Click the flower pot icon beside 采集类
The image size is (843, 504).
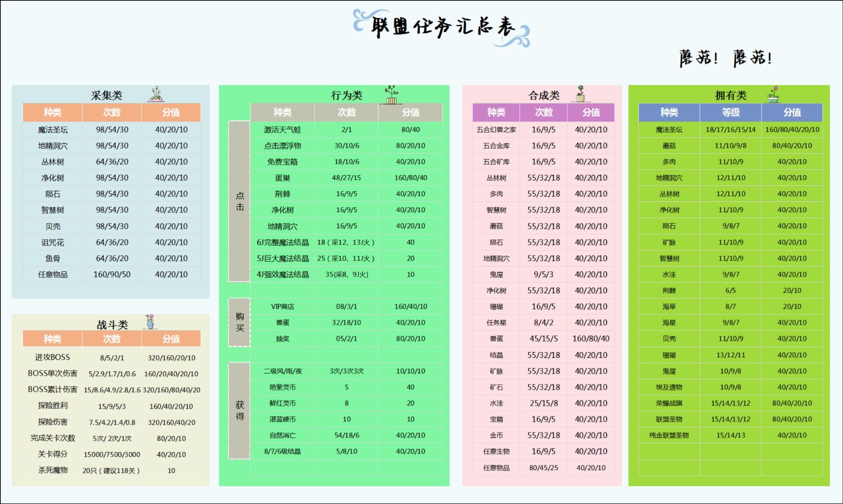(156, 94)
